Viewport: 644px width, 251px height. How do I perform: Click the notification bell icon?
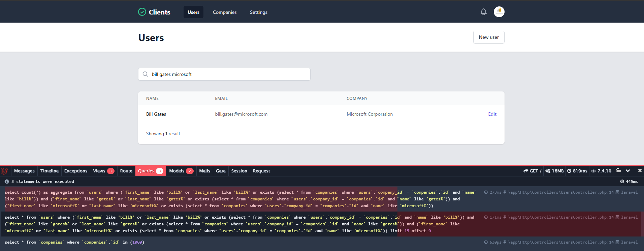point(483,12)
